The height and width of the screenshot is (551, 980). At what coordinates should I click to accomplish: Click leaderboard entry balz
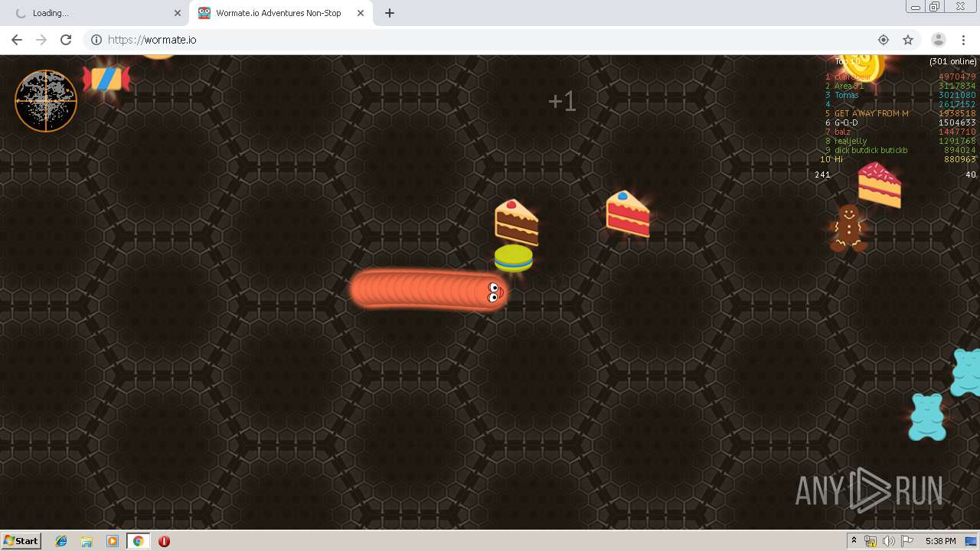point(842,132)
